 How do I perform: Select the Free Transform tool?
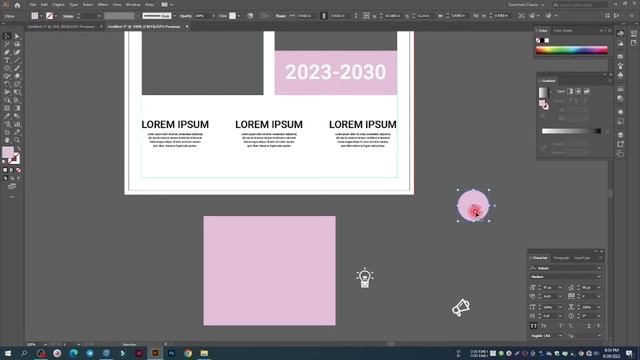tap(17, 92)
